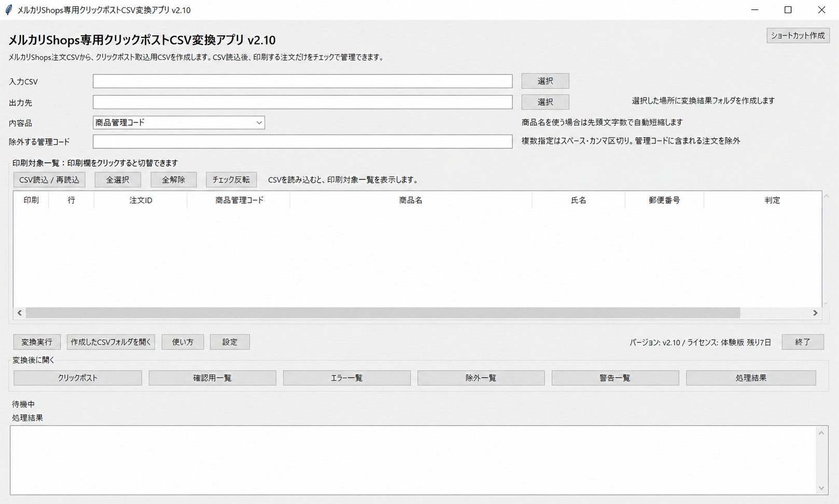Image resolution: width=839 pixels, height=504 pixels.
Task: Click the 全解除 button
Action: click(x=174, y=180)
